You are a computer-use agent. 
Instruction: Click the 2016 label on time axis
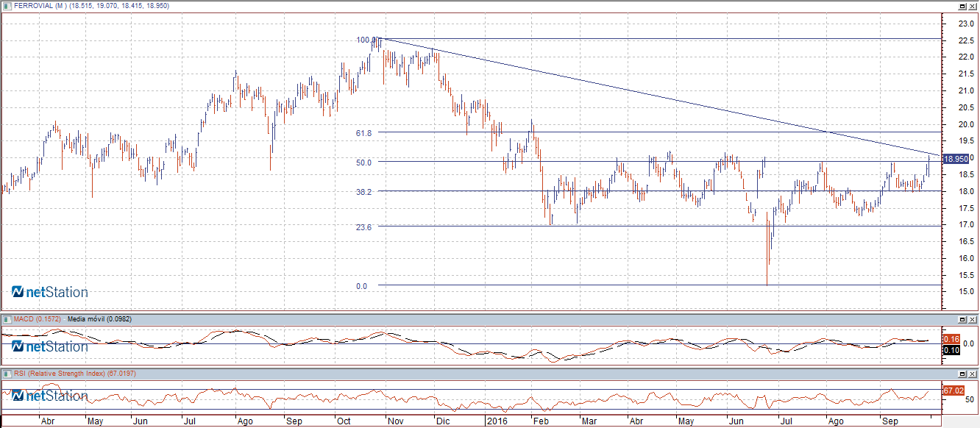tap(497, 422)
